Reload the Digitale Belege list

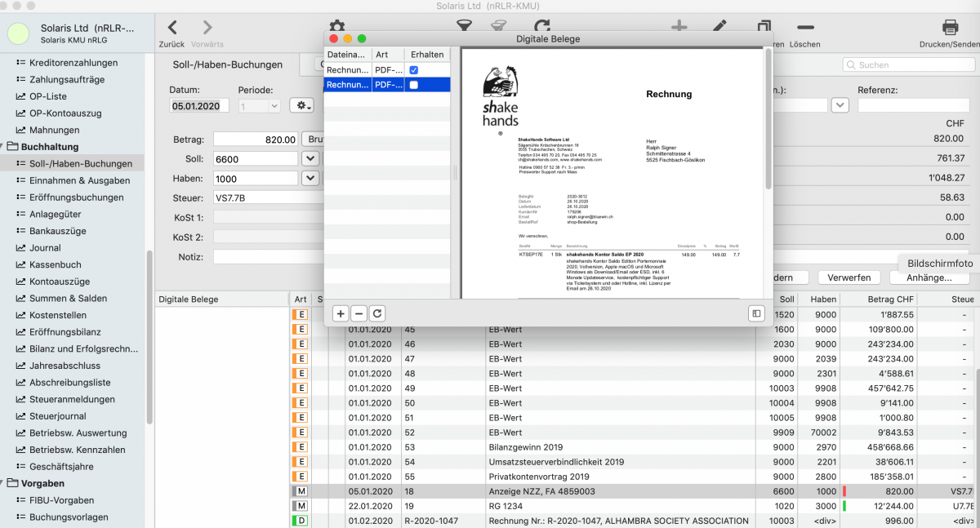(377, 313)
